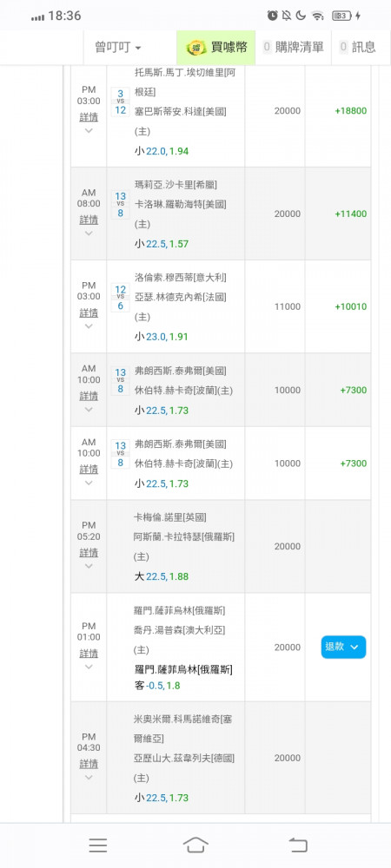Open the 曾叮叮 user dropdown

coord(117,48)
